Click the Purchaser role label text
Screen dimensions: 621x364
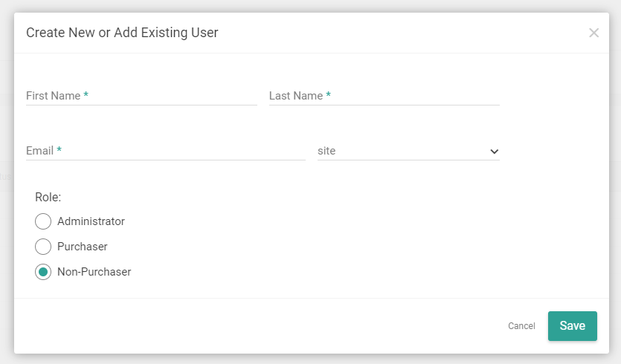(x=83, y=247)
